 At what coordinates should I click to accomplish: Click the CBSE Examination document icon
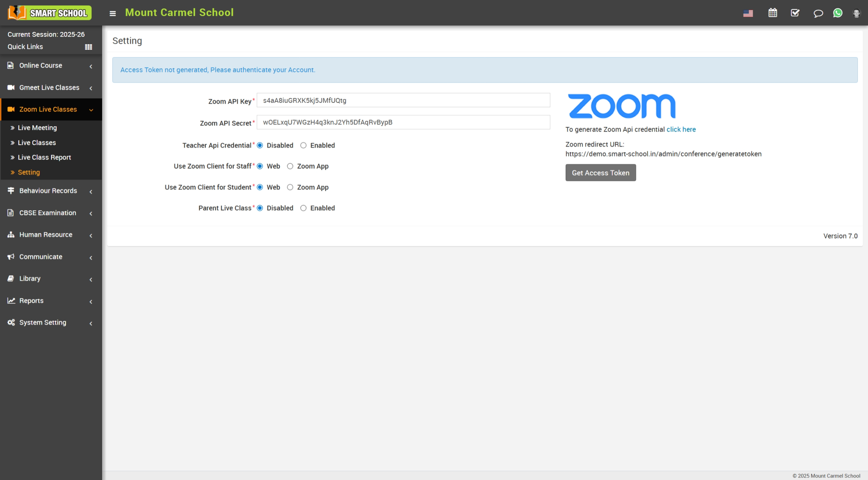coord(11,213)
